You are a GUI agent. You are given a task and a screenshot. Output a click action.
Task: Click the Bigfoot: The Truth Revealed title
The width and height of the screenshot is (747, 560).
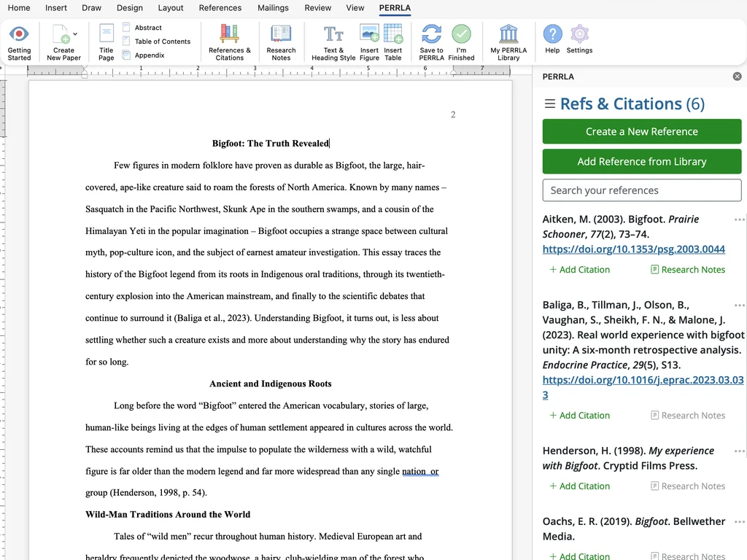(x=270, y=144)
